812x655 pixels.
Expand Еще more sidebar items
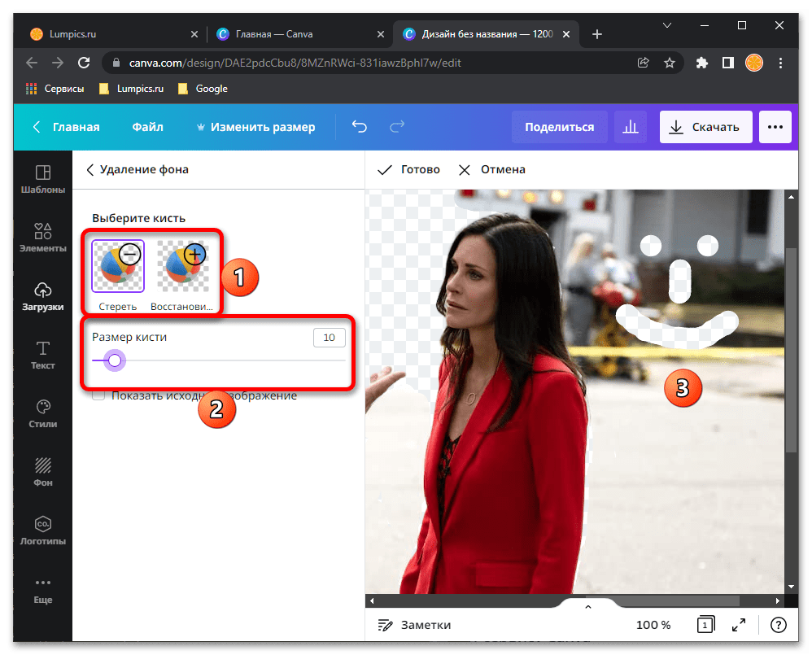tap(43, 589)
